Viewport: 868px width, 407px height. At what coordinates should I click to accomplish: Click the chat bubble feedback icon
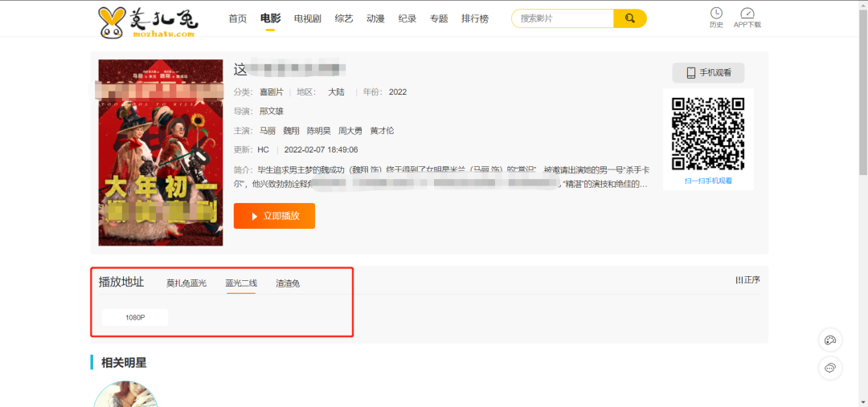coord(829,368)
